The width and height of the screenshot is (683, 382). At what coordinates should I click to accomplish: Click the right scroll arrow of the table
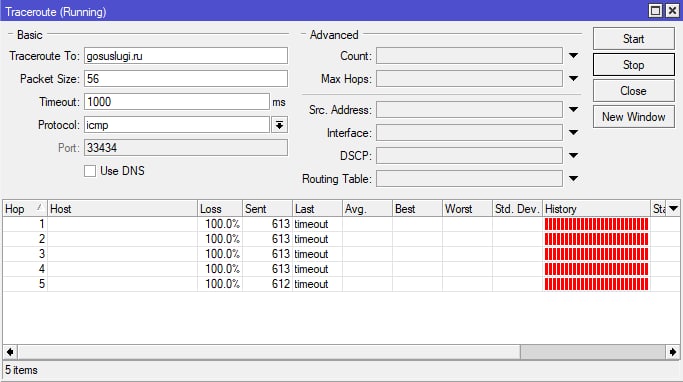pyautogui.click(x=673, y=352)
